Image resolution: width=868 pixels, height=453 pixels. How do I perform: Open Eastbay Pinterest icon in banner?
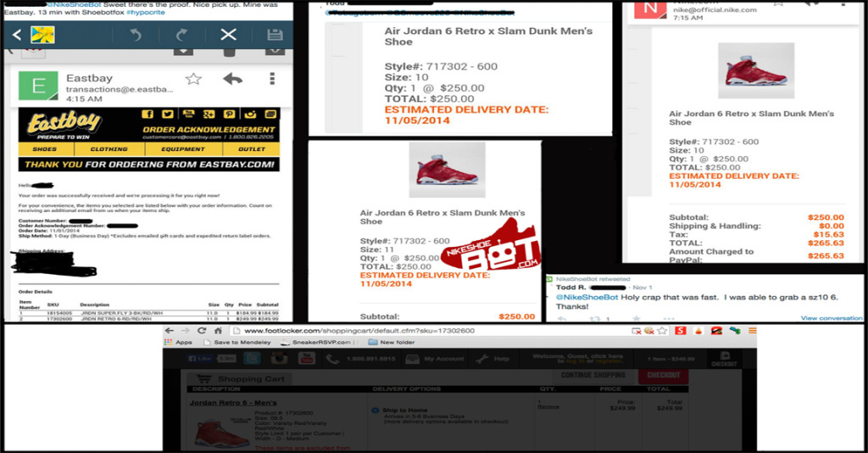click(x=229, y=115)
